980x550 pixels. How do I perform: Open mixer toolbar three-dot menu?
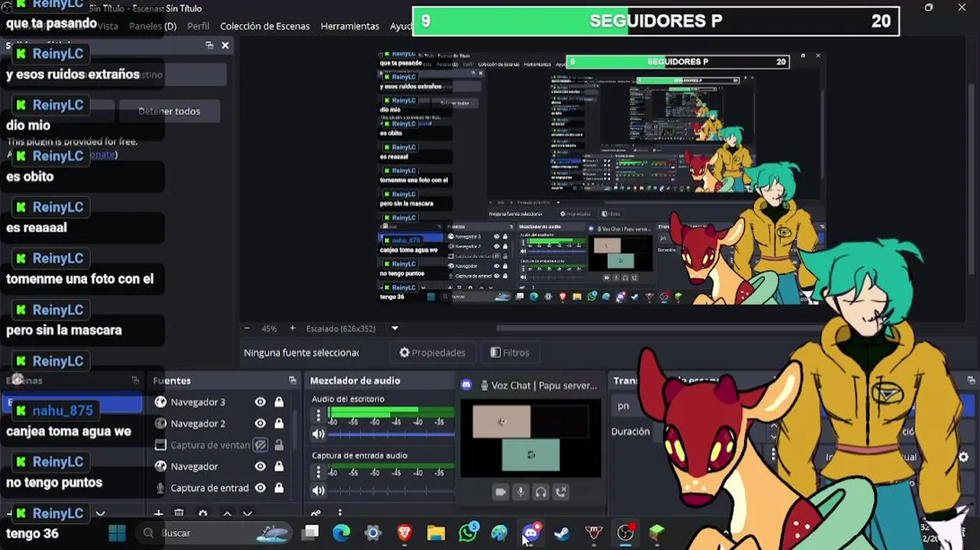coord(340,513)
